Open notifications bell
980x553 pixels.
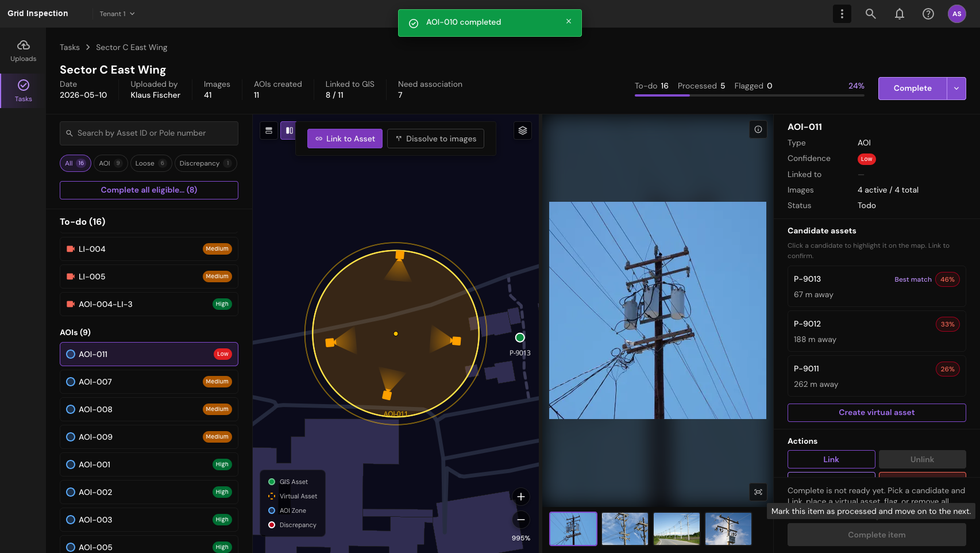900,14
